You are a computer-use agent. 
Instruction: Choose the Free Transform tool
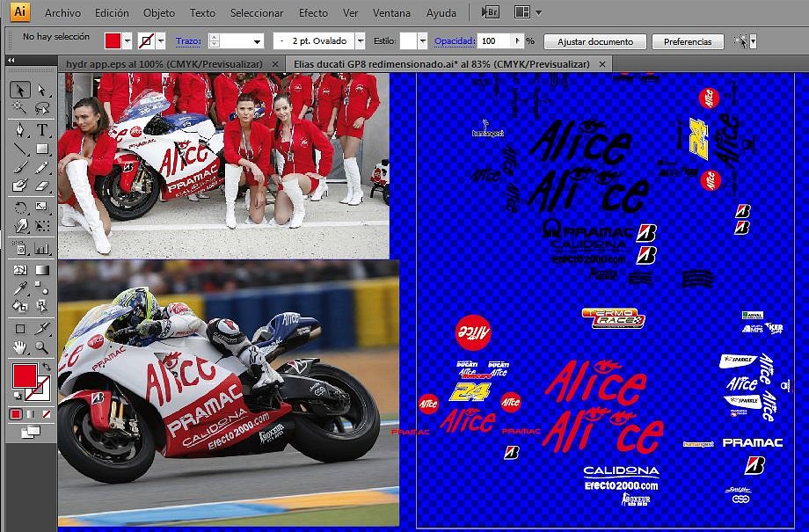pos(42,225)
